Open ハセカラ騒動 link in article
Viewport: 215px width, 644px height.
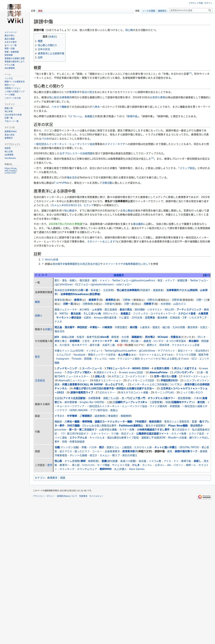[x=59, y=107]
